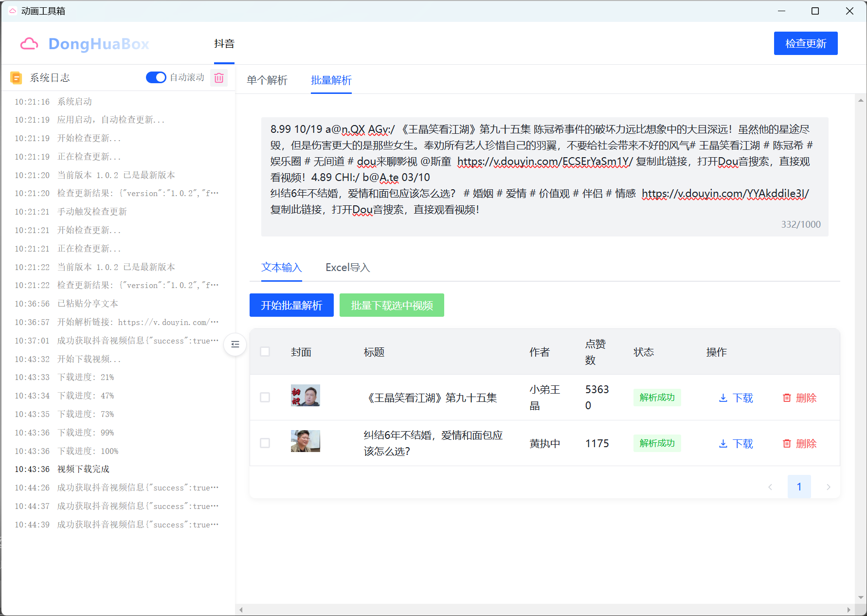Click the 作者 column header
This screenshot has width=867, height=616.
[540, 352]
